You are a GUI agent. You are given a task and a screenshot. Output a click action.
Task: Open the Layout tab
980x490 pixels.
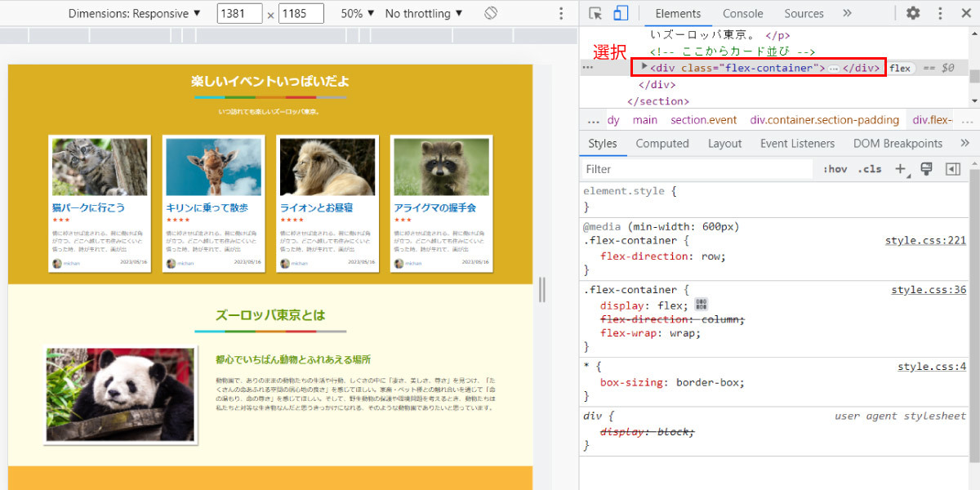click(x=724, y=143)
